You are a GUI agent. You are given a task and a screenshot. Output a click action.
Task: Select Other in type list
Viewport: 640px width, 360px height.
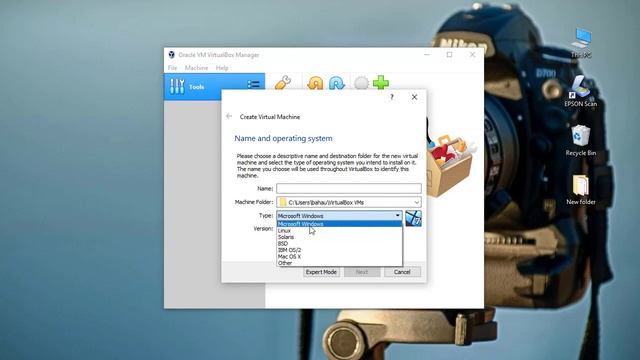pyautogui.click(x=339, y=263)
